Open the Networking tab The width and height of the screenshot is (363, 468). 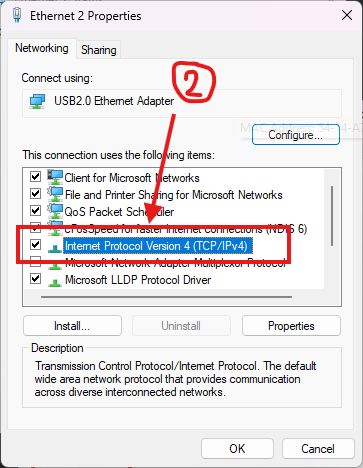point(42,48)
